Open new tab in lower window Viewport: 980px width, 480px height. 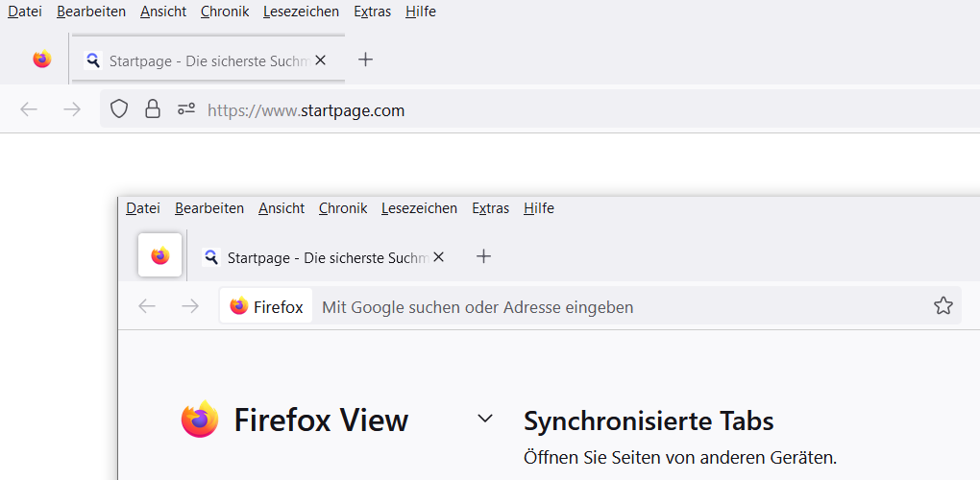coord(484,256)
